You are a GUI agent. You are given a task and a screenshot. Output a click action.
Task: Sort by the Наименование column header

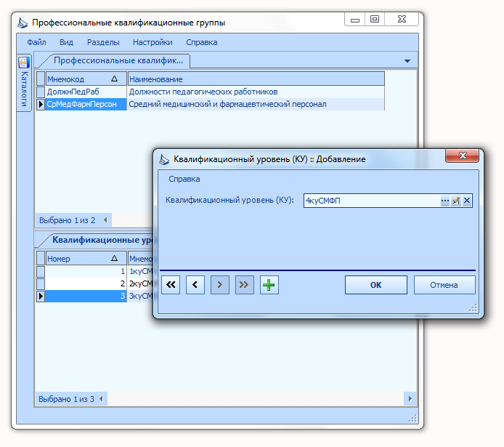(256, 78)
